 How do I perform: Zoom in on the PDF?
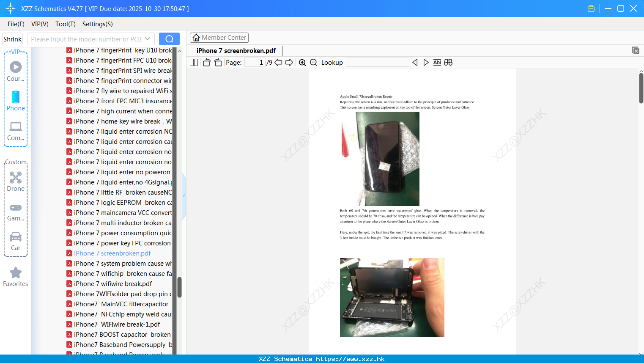(x=302, y=63)
